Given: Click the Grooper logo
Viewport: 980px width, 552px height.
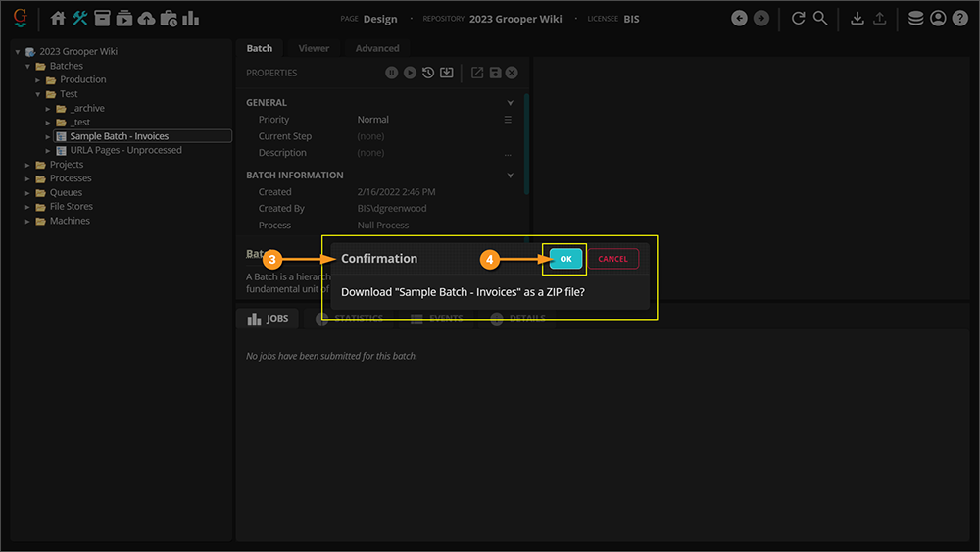Looking at the screenshot, I should click(20, 18).
